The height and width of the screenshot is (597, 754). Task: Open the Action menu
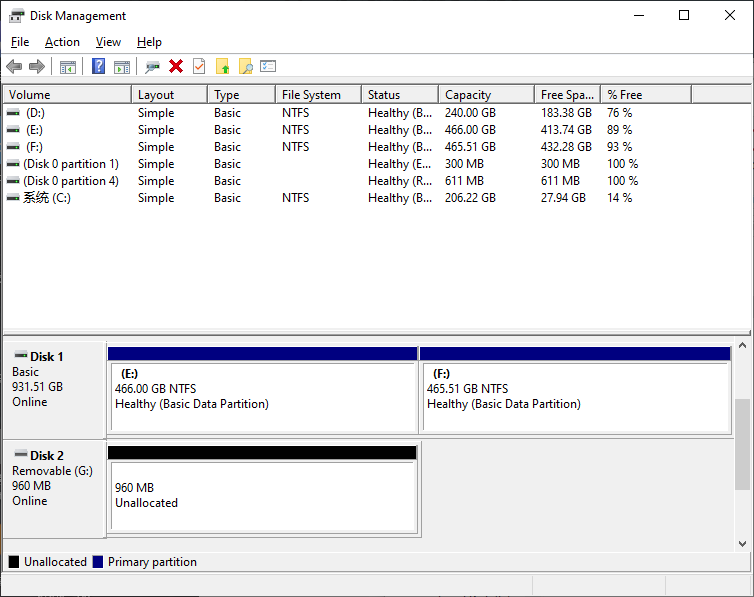(62, 42)
